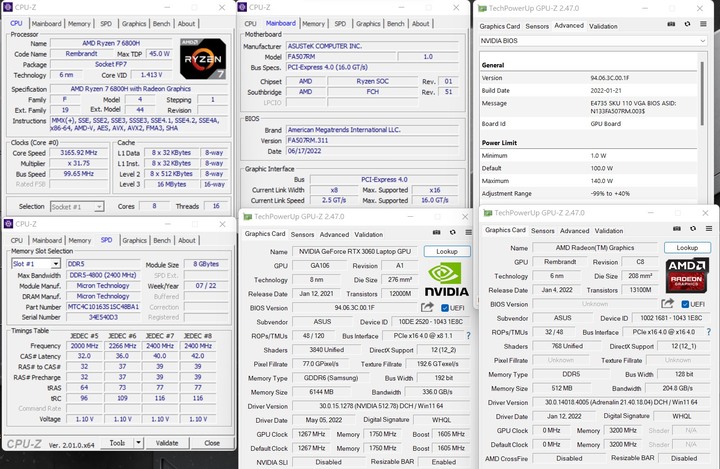The height and width of the screenshot is (469, 720).
Task: Click the Ryzen 7 logo in the CPU-Z CPU window
Action: 203,59
